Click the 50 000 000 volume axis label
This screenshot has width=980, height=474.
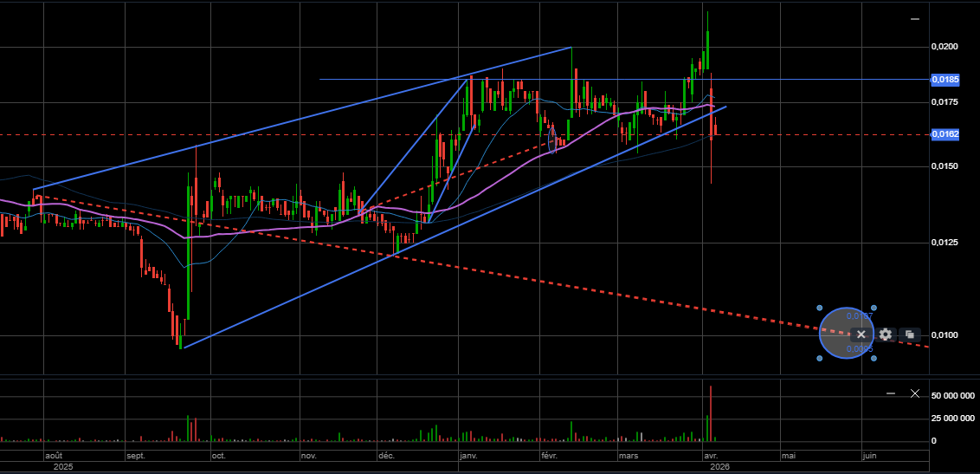coord(953,396)
